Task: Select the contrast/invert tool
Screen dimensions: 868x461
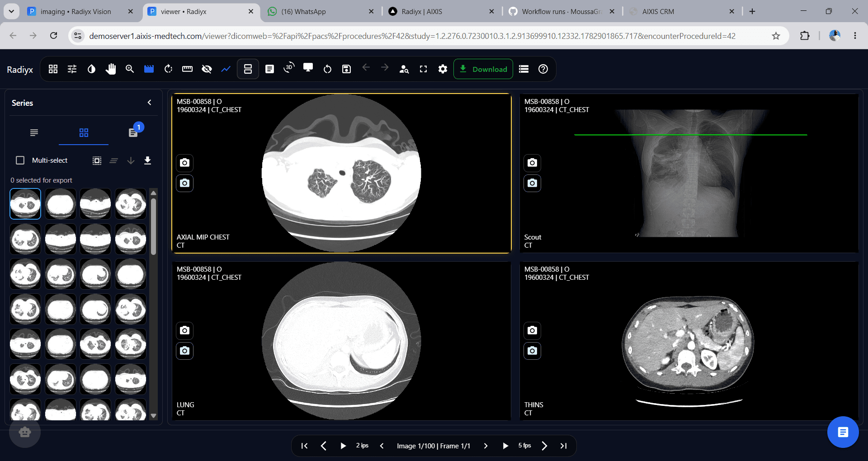Action: coord(91,69)
